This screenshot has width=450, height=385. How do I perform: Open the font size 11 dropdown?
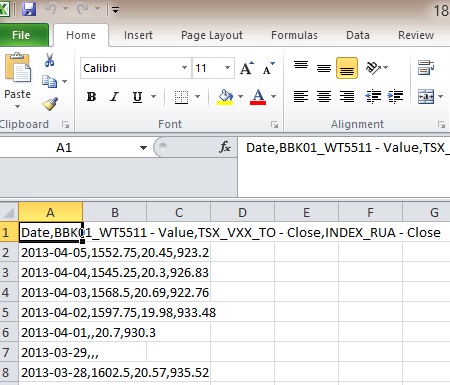(227, 68)
